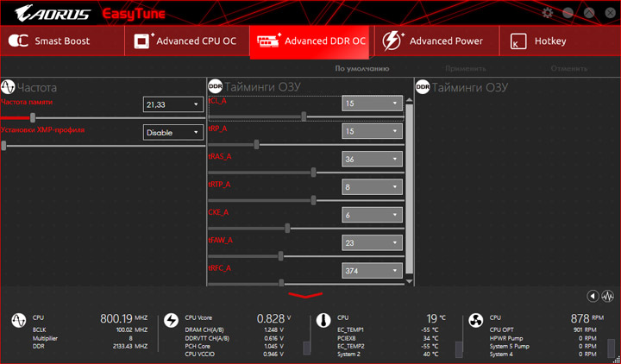Click the DDR icon of right Тайминги ОЗУ
Viewport: 621px width, 364px height.
point(423,87)
